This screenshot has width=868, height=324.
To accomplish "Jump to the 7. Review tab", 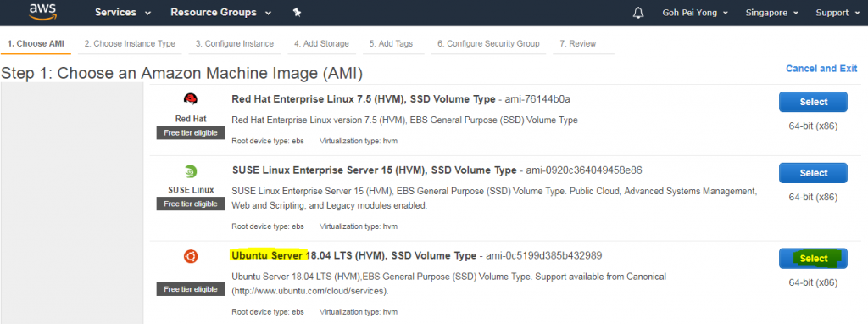I will pyautogui.click(x=578, y=44).
